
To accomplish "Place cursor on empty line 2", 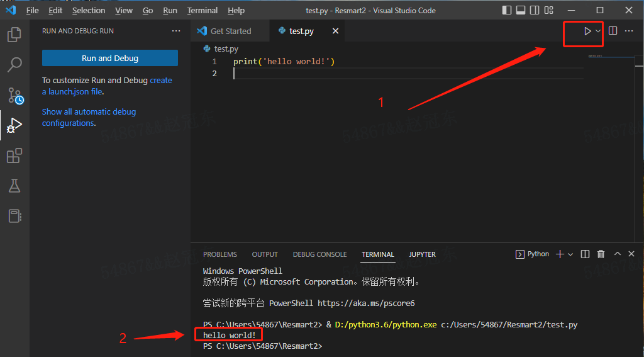I will tap(408, 73).
